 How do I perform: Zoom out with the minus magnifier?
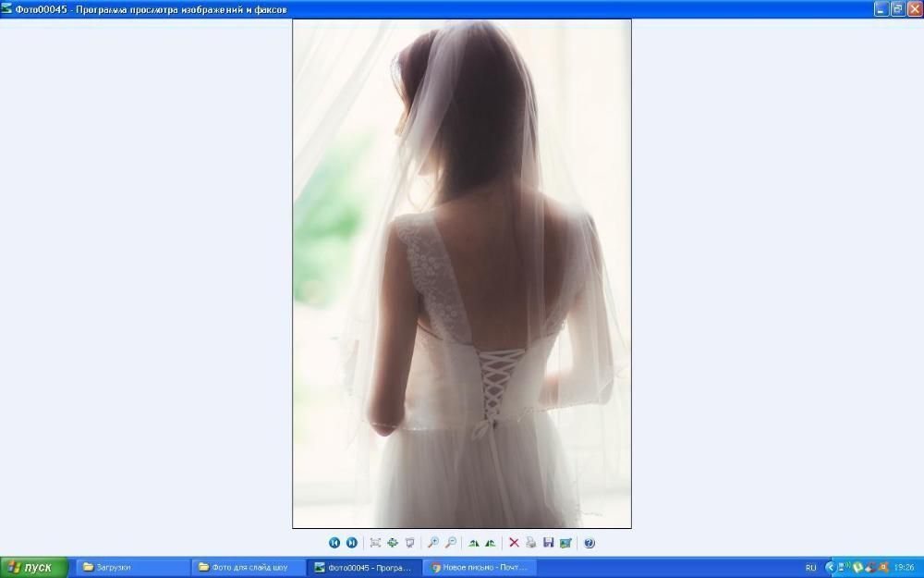451,543
